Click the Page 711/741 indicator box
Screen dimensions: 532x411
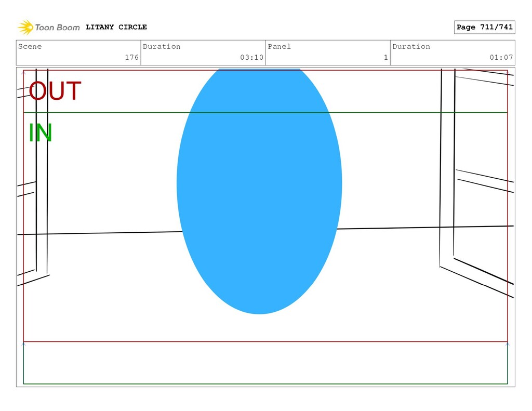click(x=485, y=27)
